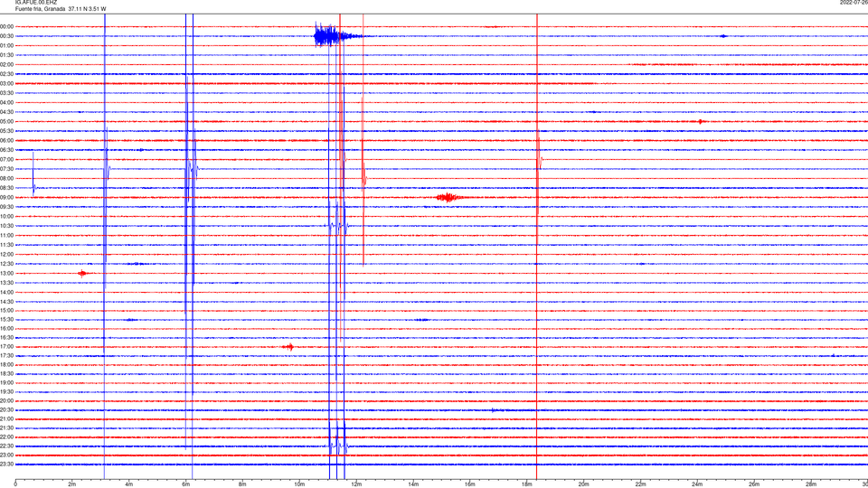
Task: Select the 22:30 trace time label
Action: [x=6, y=446]
